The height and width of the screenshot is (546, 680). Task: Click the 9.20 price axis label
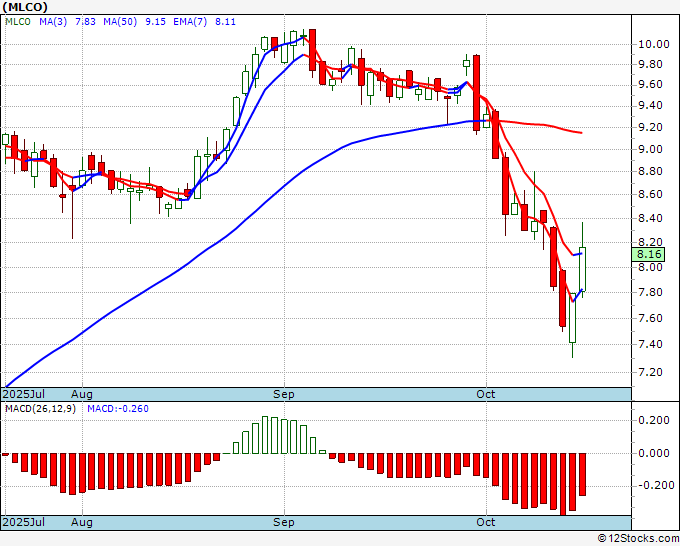[650, 128]
